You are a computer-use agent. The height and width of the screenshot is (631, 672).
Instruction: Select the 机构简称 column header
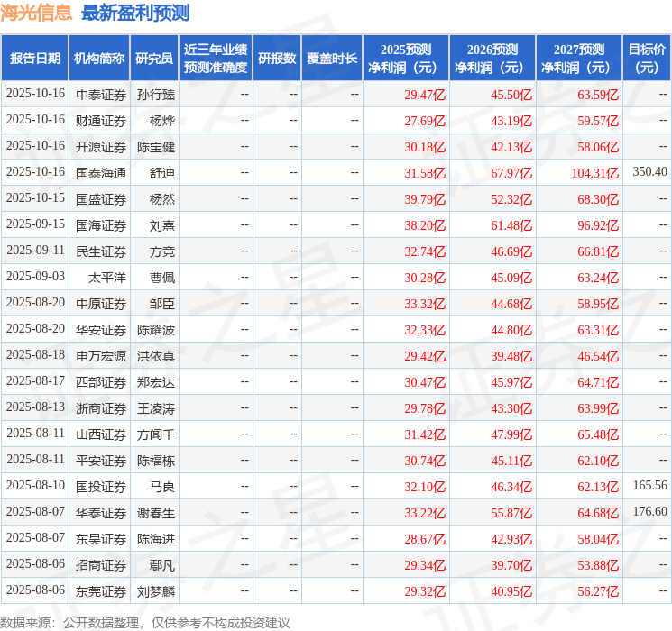pyautogui.click(x=99, y=58)
